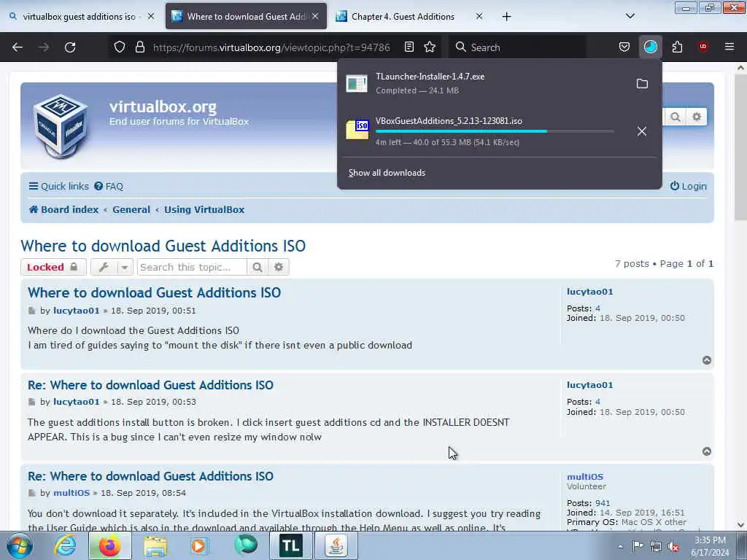Click the site security padlock icon
747x560 pixels.
[139, 47]
